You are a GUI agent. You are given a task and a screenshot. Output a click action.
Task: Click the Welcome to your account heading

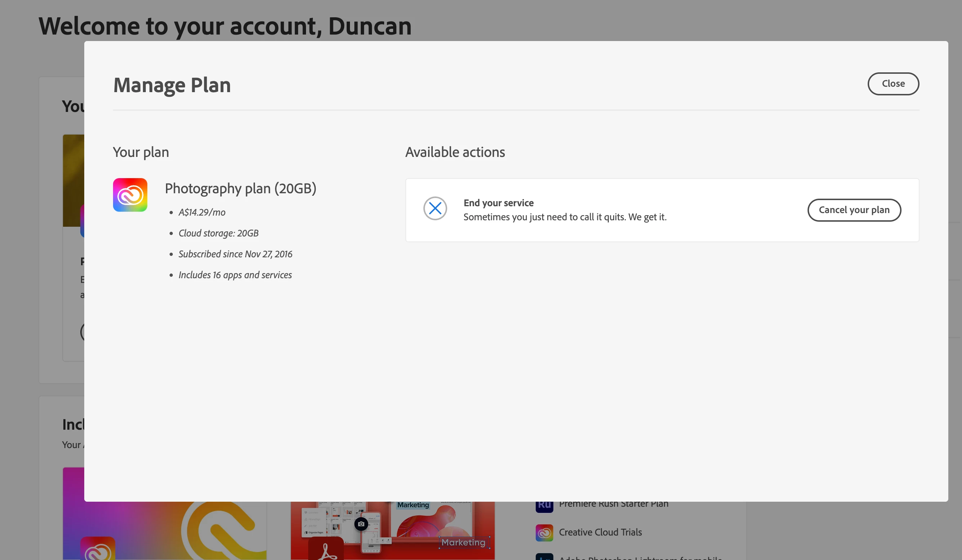pyautogui.click(x=225, y=26)
